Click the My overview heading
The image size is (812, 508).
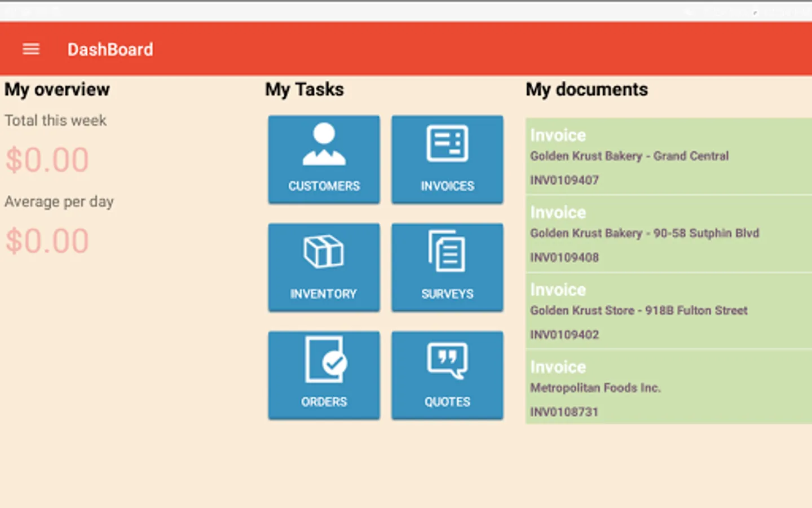[x=57, y=89]
